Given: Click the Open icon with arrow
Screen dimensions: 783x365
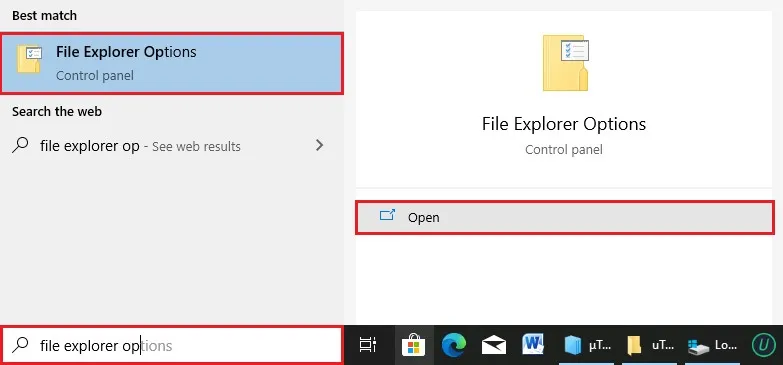Looking at the screenshot, I should click(x=387, y=215).
